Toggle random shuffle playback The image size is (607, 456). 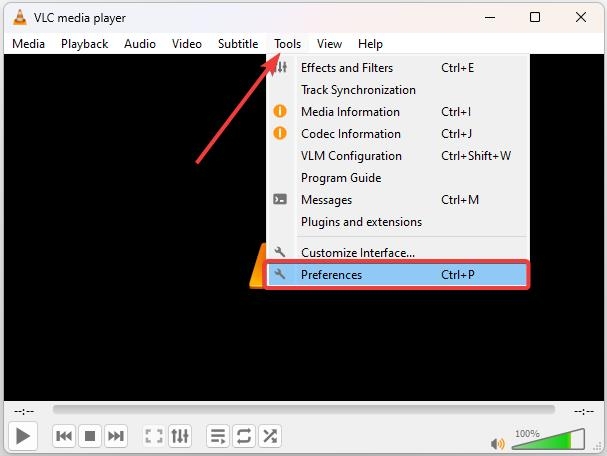pos(270,436)
